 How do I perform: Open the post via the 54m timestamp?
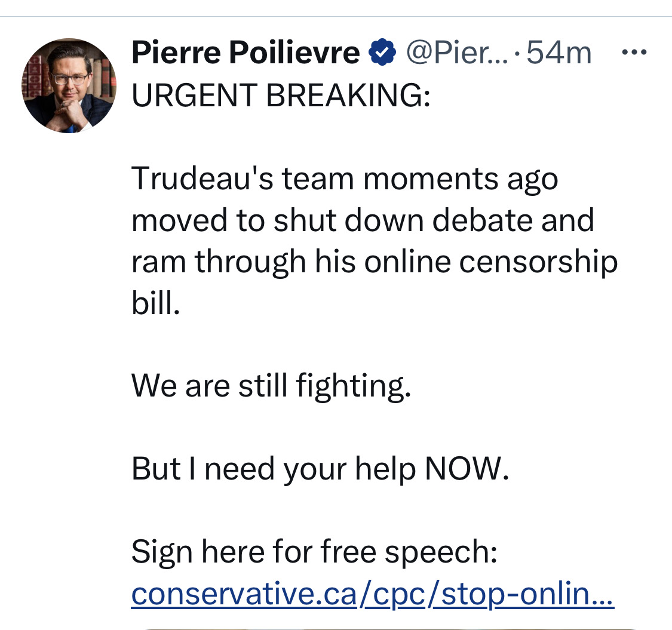click(x=559, y=53)
